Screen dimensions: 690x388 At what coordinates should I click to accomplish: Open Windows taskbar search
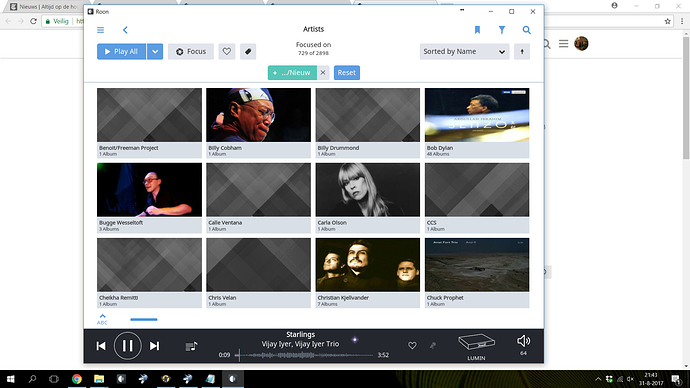coord(32,379)
